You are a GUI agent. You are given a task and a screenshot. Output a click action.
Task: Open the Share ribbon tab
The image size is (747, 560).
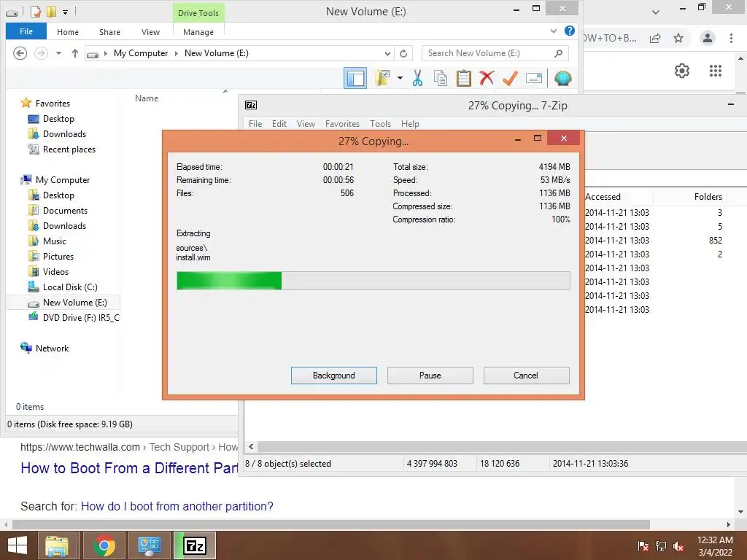pos(109,32)
